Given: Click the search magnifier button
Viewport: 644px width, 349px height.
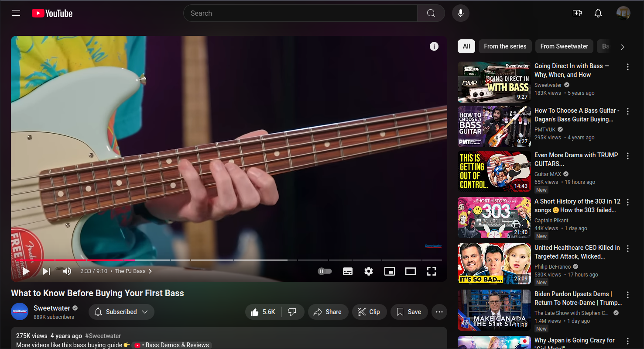Looking at the screenshot, I should coord(431,13).
